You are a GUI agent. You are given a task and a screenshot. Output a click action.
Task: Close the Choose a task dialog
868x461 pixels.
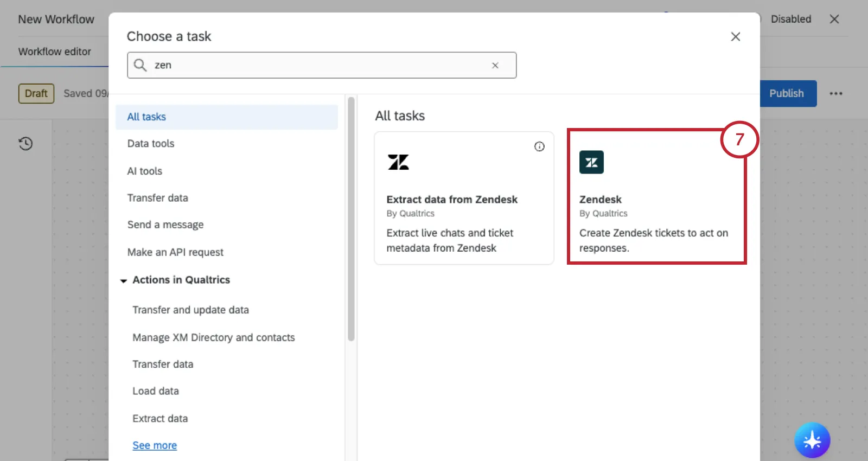pyautogui.click(x=736, y=36)
